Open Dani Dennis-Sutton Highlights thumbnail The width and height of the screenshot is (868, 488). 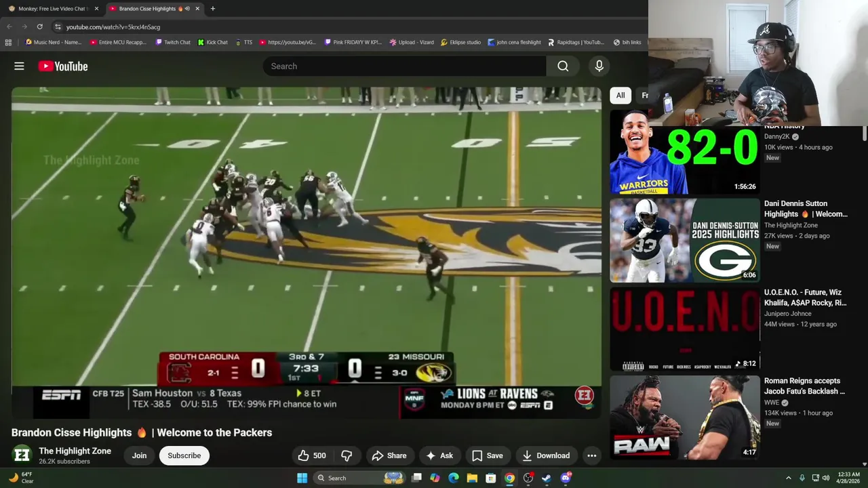685,240
